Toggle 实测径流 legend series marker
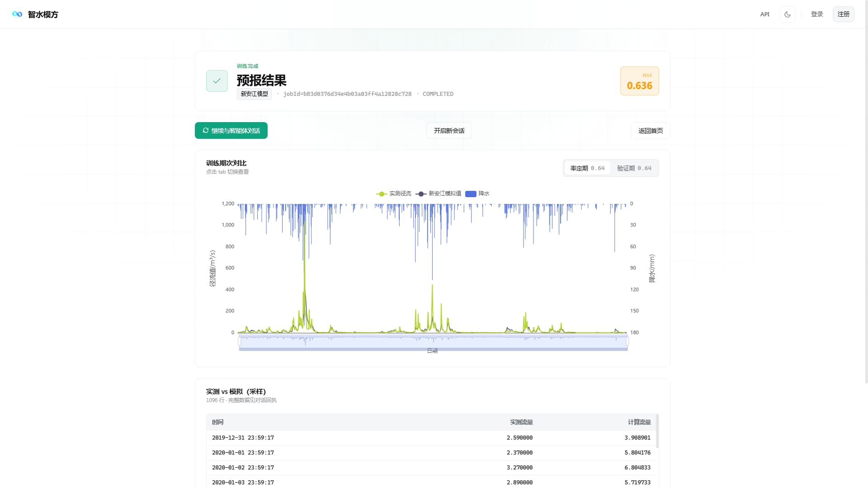 (382, 194)
